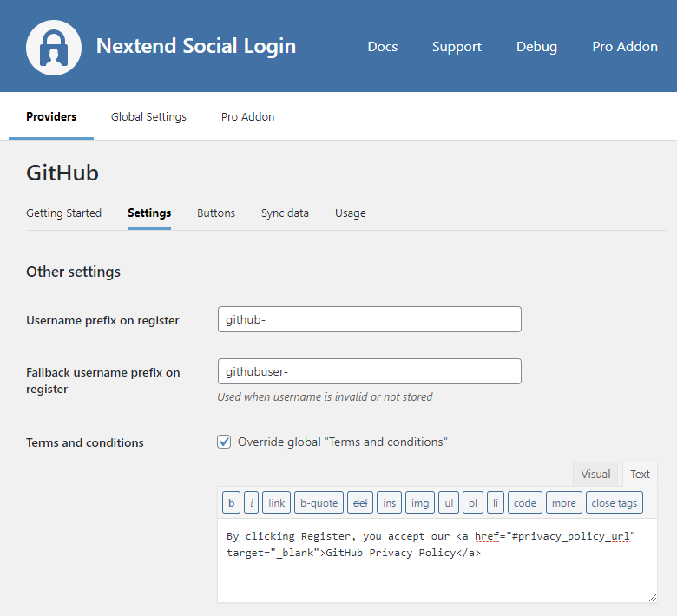Insert an image with the img button

(x=420, y=502)
